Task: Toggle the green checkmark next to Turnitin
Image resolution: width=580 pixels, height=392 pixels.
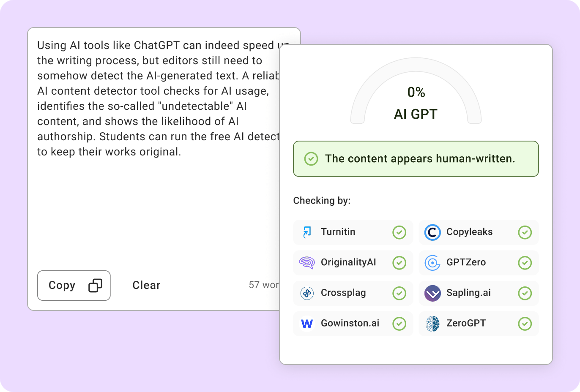Action: click(x=399, y=232)
